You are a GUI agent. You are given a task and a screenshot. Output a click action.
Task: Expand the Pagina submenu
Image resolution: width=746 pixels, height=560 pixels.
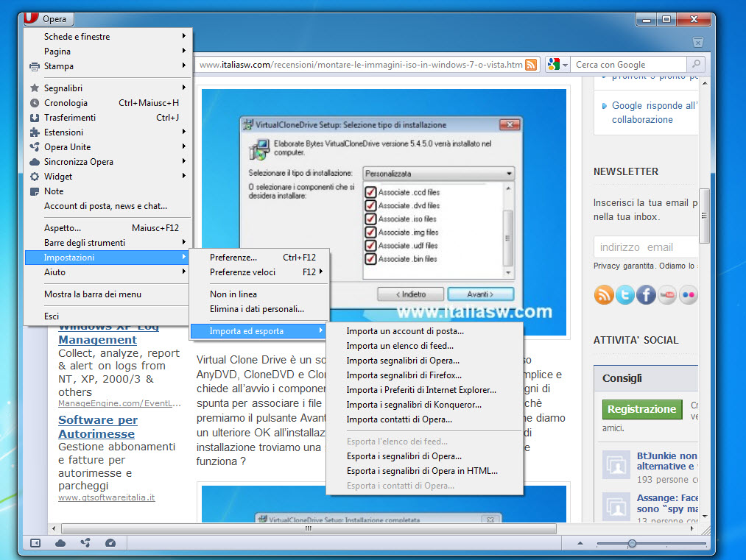108,52
